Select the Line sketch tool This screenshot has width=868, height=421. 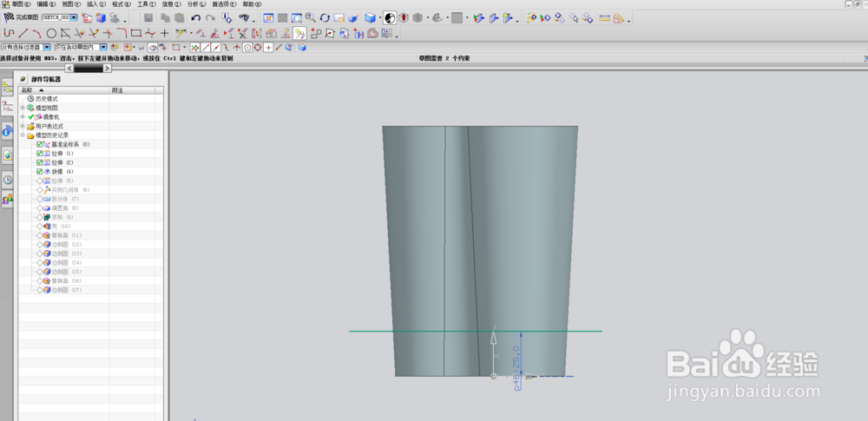[x=23, y=33]
